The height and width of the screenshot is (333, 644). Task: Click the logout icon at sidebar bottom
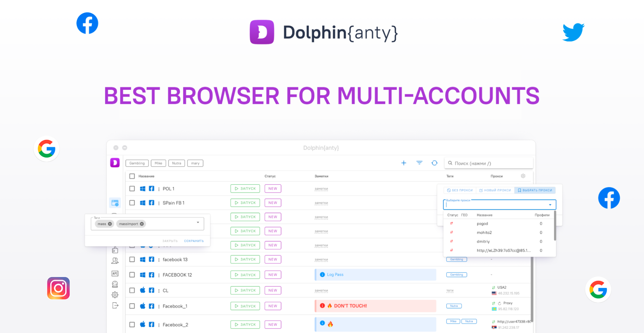coord(115,305)
